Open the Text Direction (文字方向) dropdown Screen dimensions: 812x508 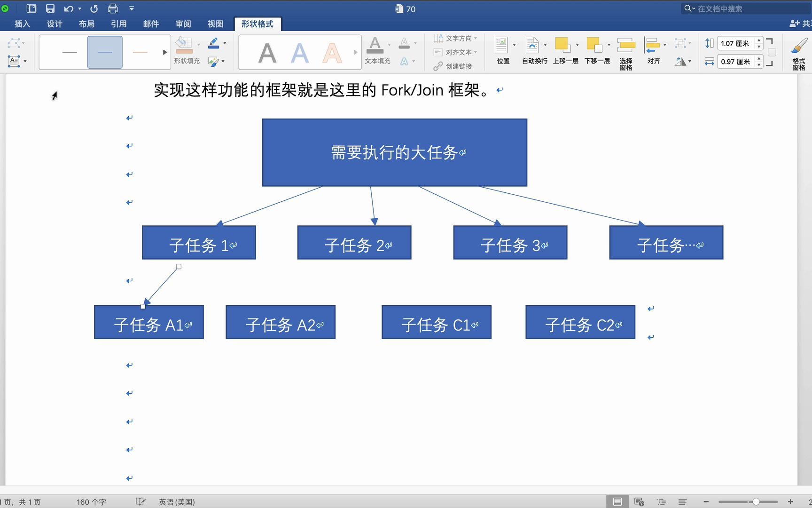coord(455,38)
